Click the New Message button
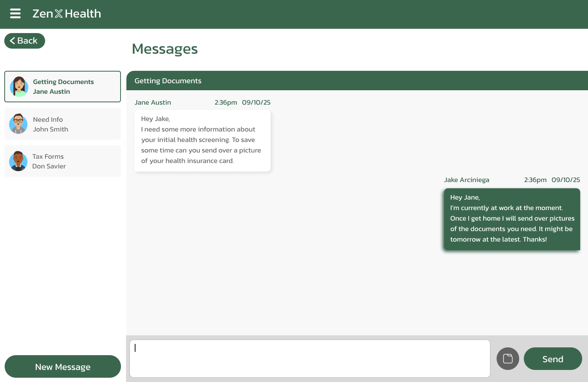Viewport: 588px width, 382px height. click(x=63, y=366)
